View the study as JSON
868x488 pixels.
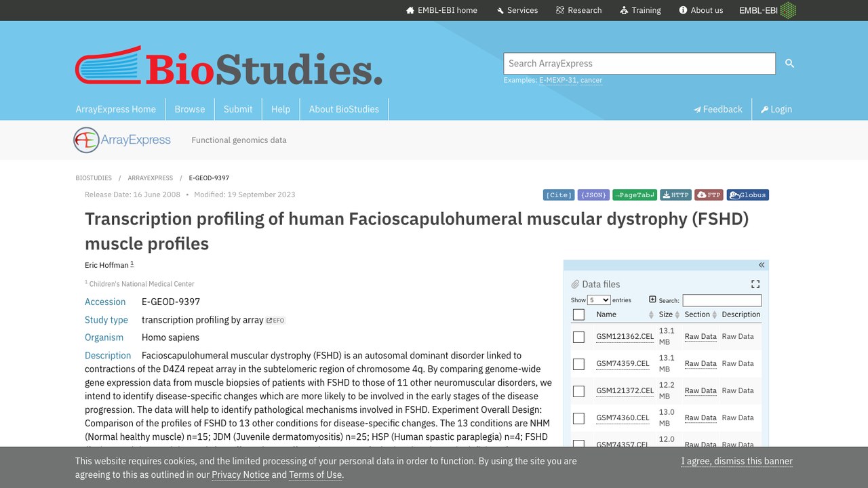[593, 195]
